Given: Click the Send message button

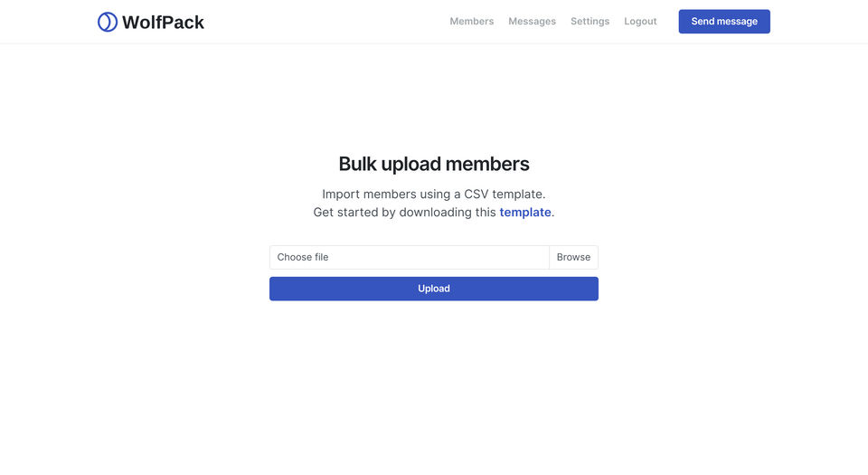Looking at the screenshot, I should click(724, 22).
